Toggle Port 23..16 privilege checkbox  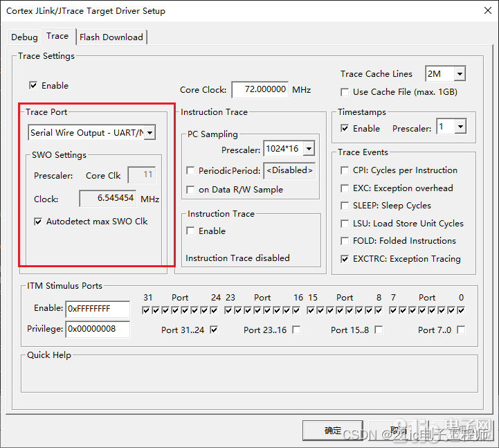click(296, 330)
